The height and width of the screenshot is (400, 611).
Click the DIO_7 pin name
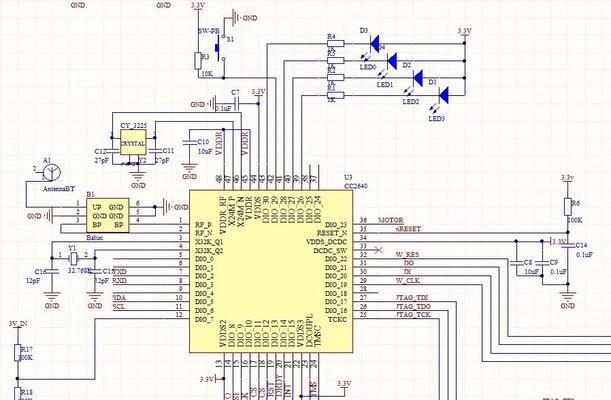(205, 319)
